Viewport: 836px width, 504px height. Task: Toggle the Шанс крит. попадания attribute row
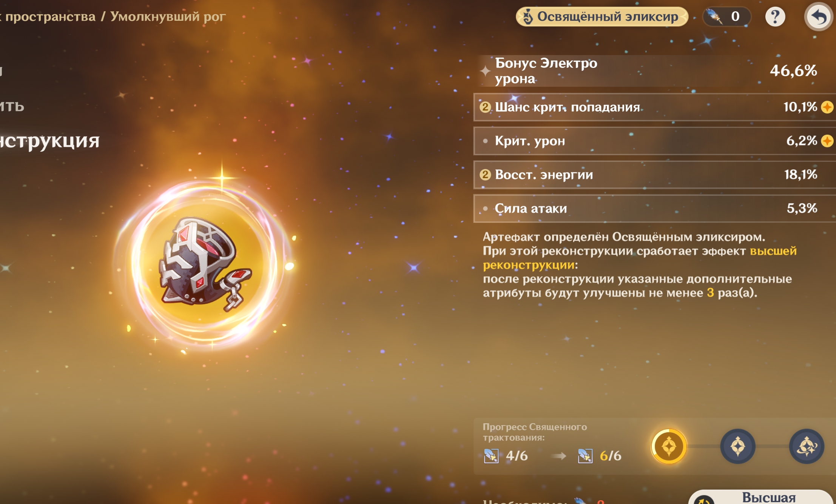click(655, 107)
